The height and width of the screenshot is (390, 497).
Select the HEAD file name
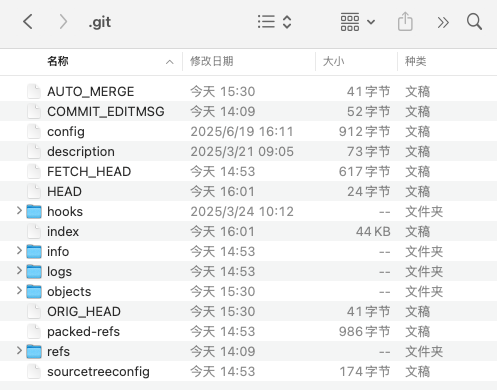click(64, 192)
